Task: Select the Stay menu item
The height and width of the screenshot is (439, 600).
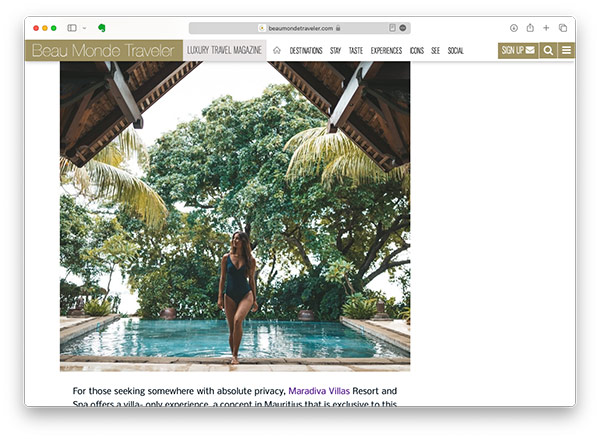Action: (335, 50)
